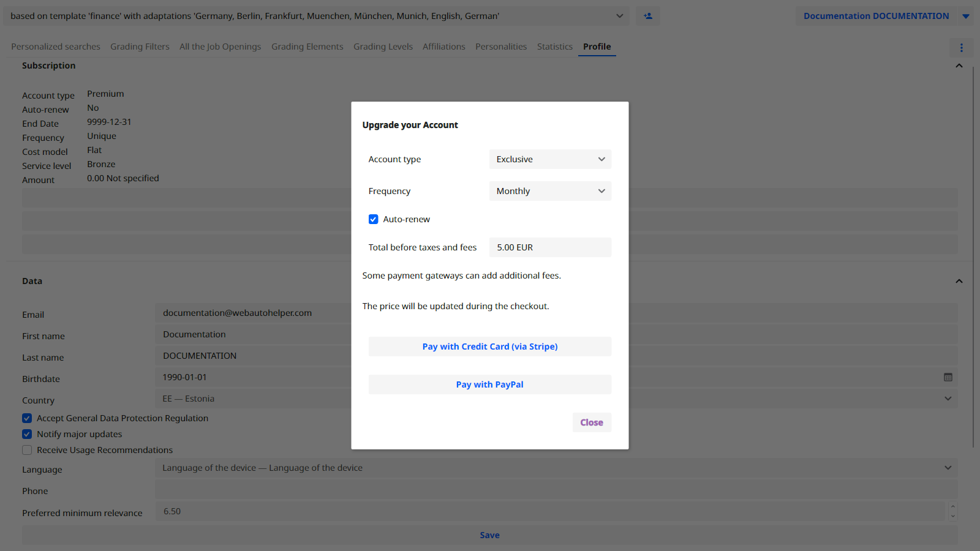The width and height of the screenshot is (980, 551).
Task: Open the Statistics tab
Action: click(x=554, y=47)
